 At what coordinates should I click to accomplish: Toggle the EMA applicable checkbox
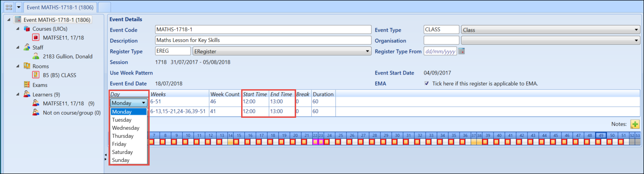pos(427,83)
